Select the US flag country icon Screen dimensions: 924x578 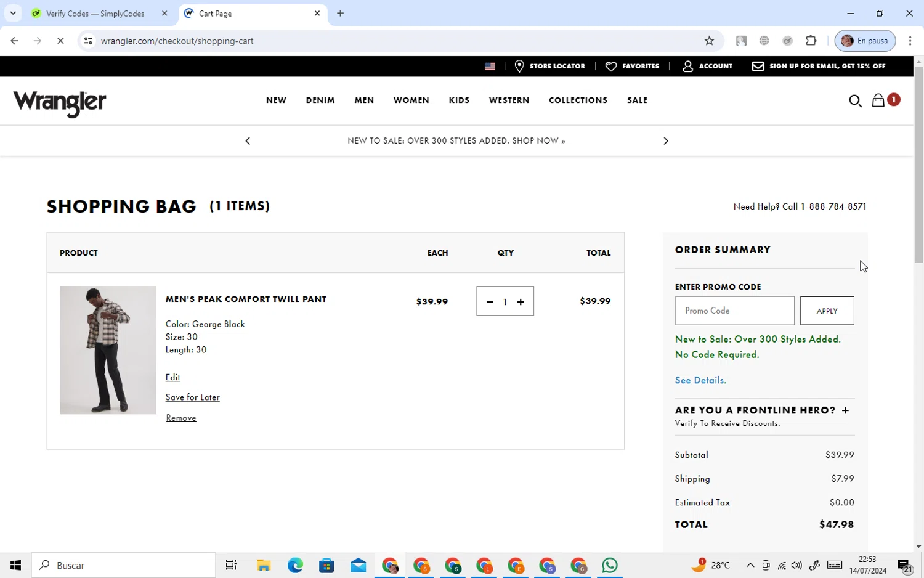tap(490, 67)
